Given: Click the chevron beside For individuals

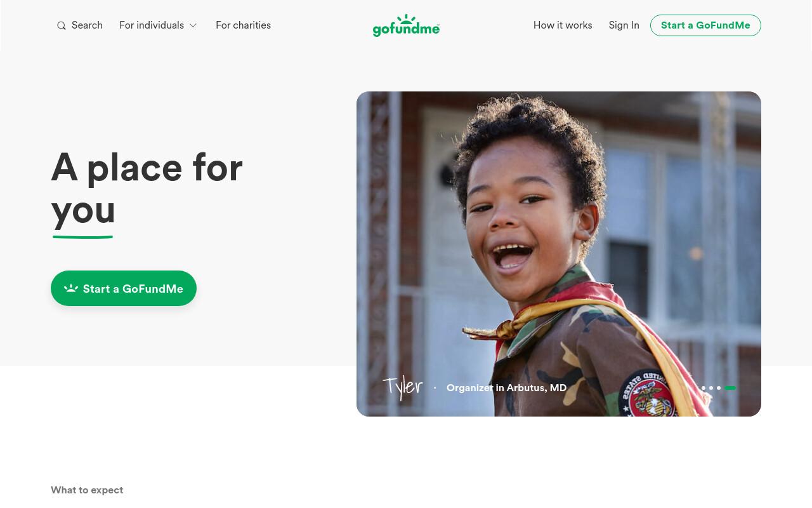Looking at the screenshot, I should (x=193, y=25).
